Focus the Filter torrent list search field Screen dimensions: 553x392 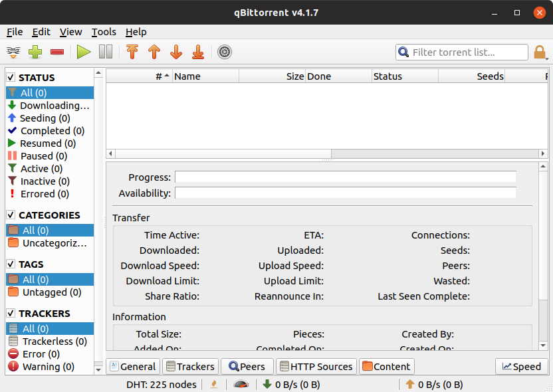[462, 52]
